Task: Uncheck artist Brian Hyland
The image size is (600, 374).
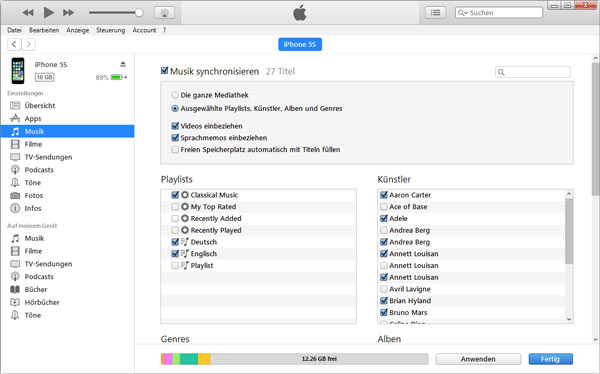Action: 384,301
